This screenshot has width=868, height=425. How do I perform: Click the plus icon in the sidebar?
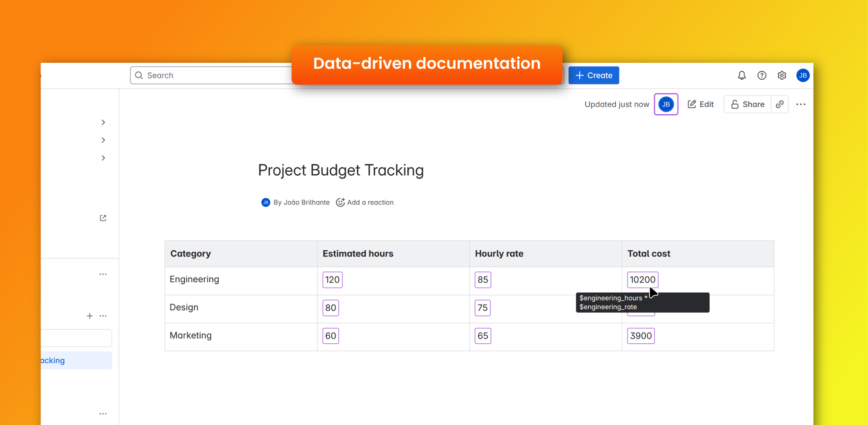tap(90, 316)
